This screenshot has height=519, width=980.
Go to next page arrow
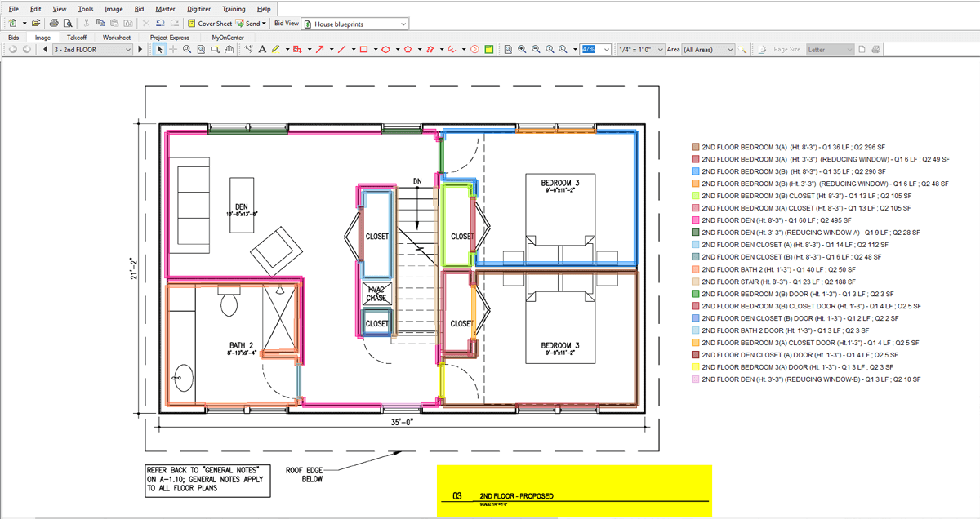[x=140, y=50]
